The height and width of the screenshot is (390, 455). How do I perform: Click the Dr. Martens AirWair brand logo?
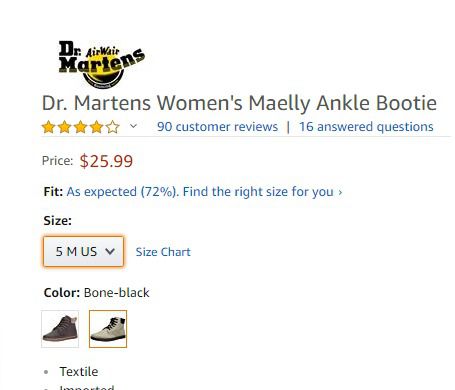(102, 64)
